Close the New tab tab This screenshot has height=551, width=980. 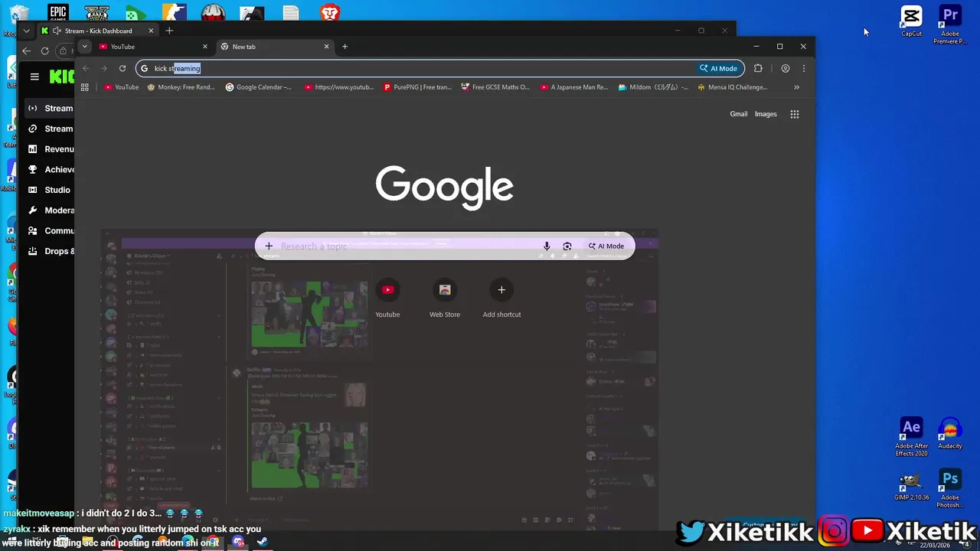[x=327, y=47]
